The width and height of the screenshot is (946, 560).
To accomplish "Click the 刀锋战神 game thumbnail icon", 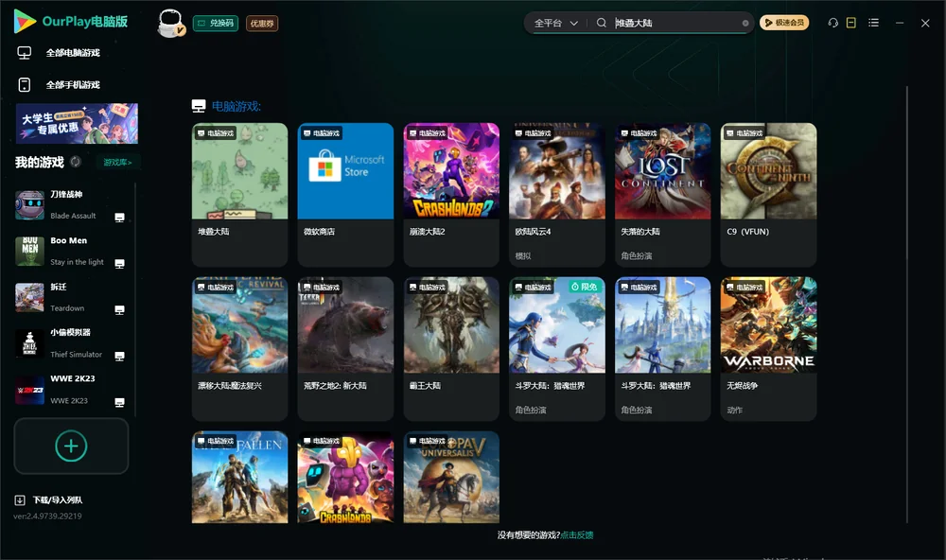I will [29, 205].
